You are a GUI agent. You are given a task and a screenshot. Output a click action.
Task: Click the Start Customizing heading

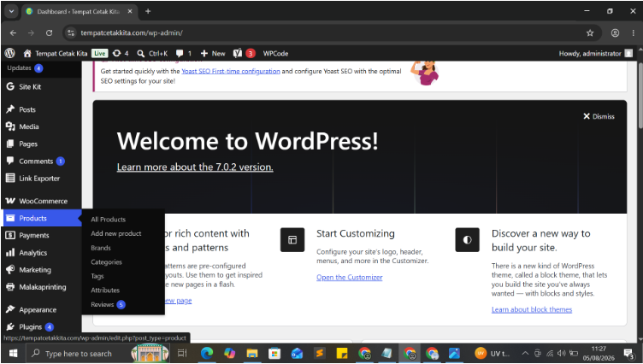pos(356,233)
